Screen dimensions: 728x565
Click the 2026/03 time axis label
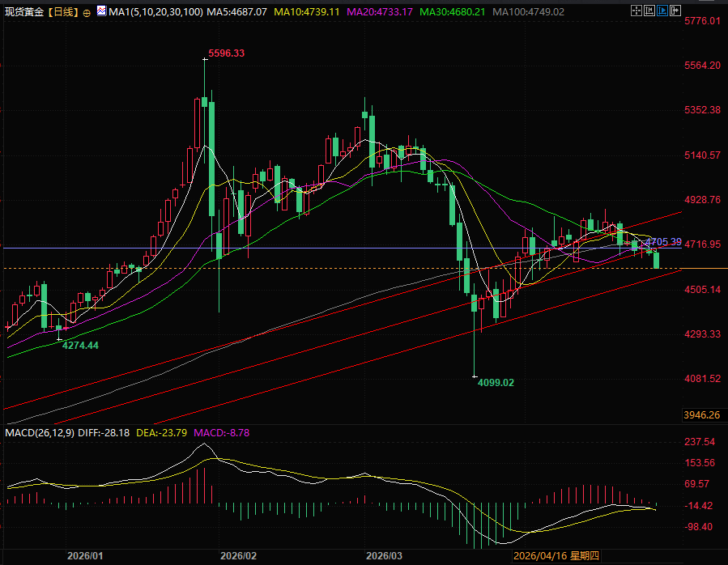384,556
